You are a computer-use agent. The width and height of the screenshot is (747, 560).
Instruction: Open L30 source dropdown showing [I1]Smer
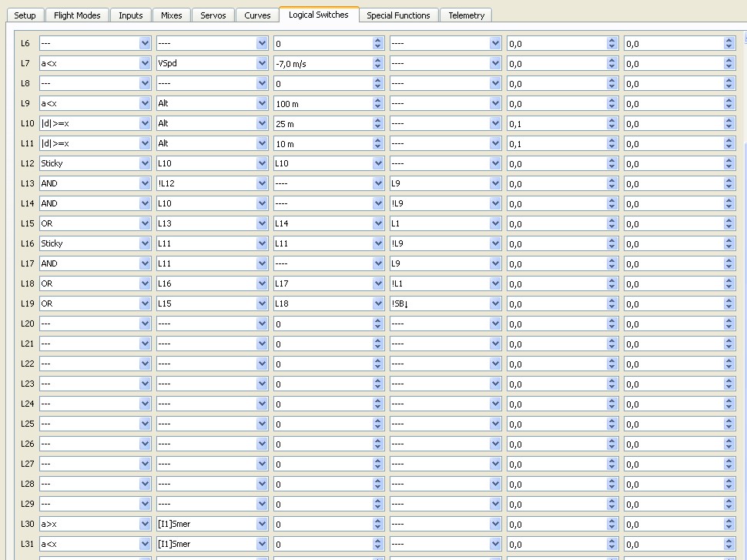(x=262, y=525)
